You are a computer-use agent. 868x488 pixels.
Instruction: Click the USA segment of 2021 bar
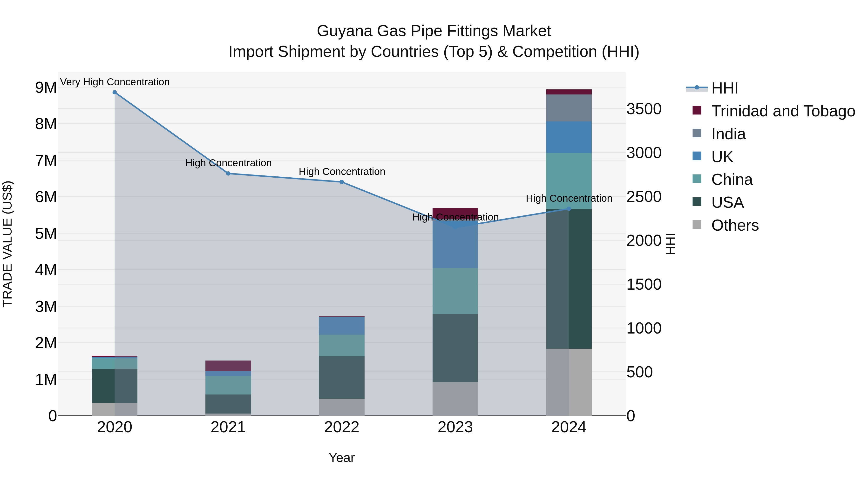click(x=228, y=404)
